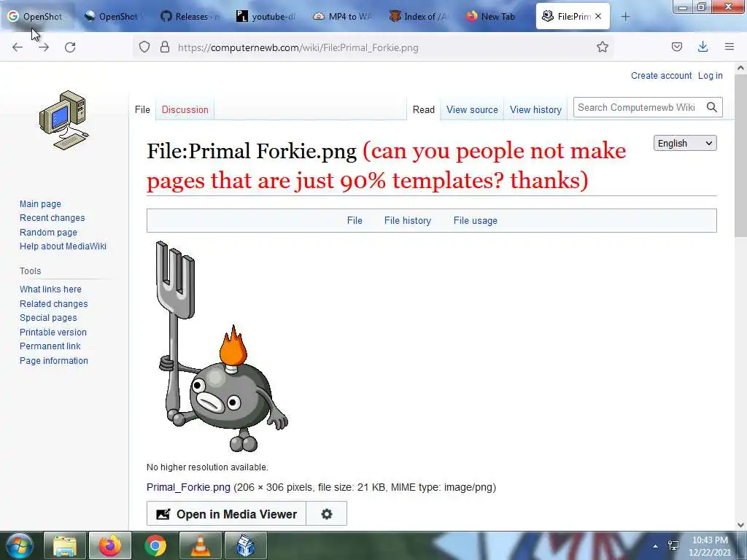Switch to the Index of tab
This screenshot has height=560, width=747.
[x=418, y=17]
